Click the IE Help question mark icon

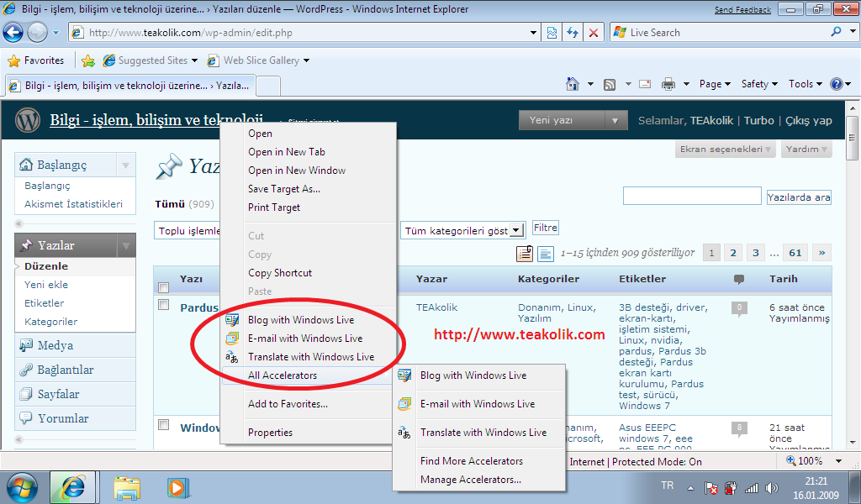pyautogui.click(x=837, y=84)
